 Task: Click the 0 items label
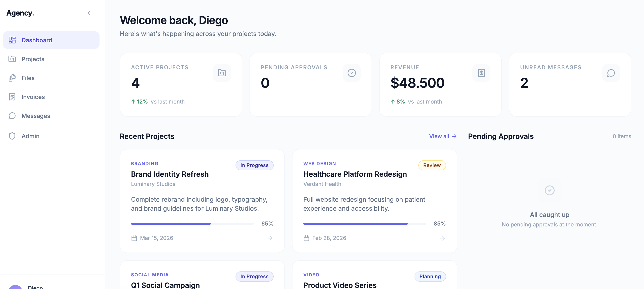[622, 136]
